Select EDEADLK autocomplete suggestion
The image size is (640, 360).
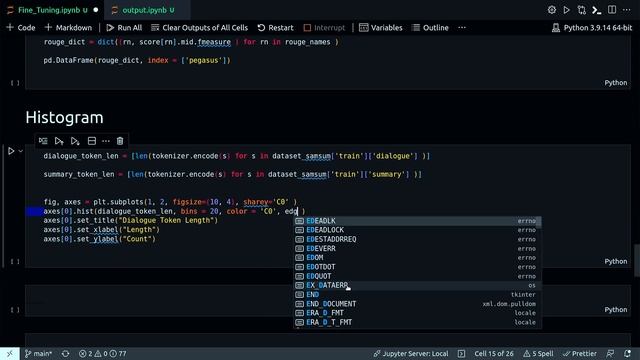[x=418, y=221]
